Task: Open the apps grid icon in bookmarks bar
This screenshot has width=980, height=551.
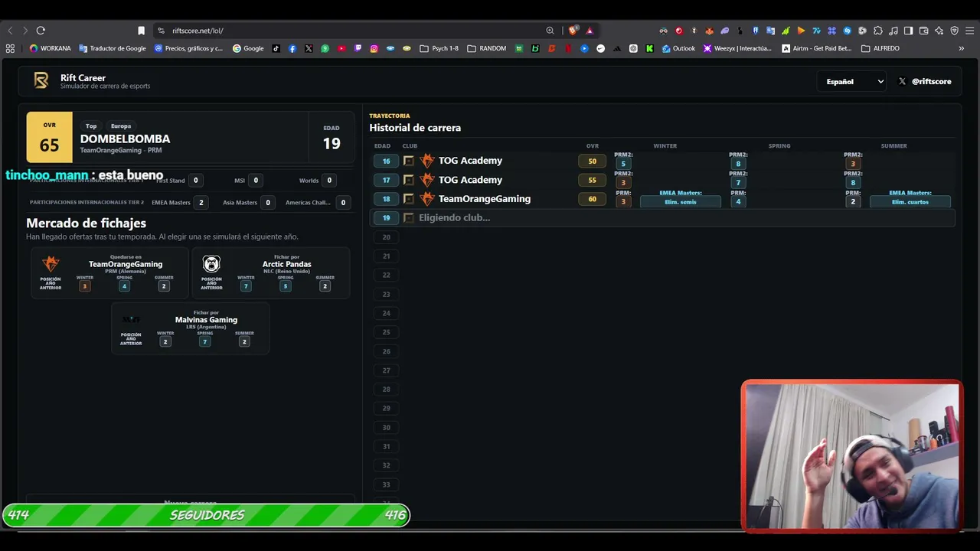Action: 10,48
